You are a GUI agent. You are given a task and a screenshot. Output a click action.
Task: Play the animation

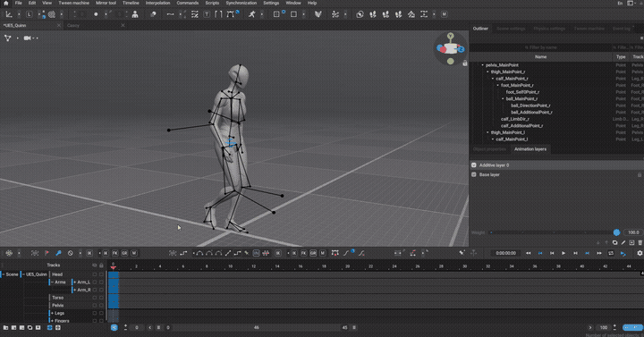tap(563, 253)
